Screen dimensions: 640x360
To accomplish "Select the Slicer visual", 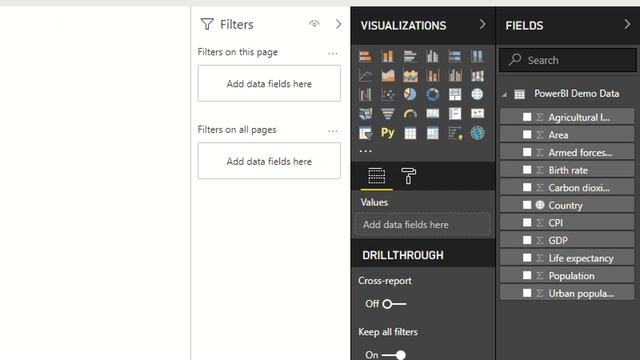I will click(365, 133).
